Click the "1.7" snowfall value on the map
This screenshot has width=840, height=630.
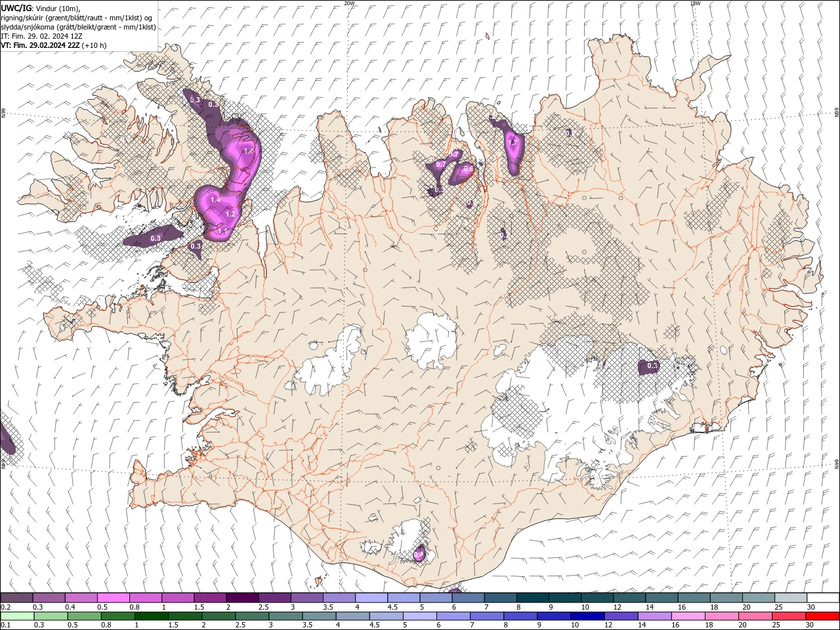coord(513,142)
